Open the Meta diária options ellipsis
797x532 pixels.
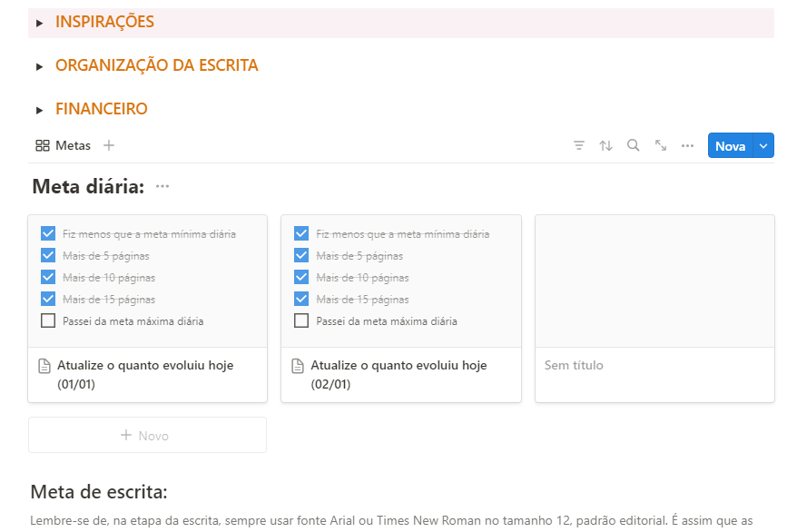[162, 187]
